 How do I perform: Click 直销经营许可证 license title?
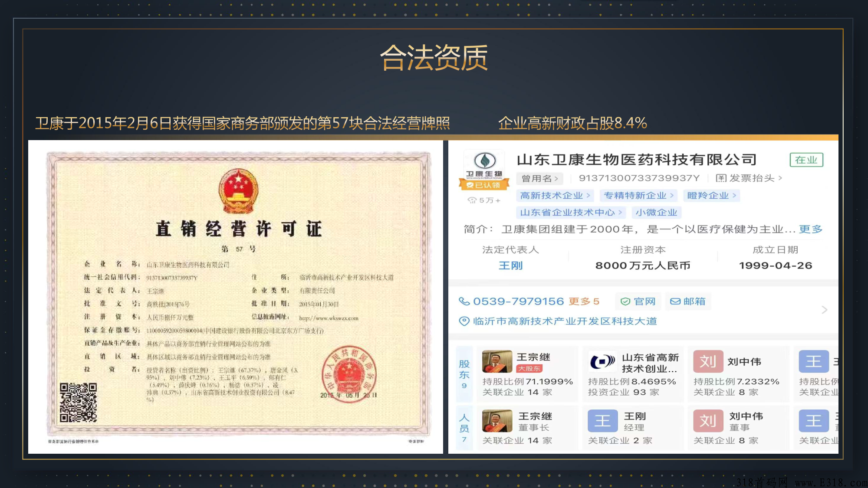[239, 229]
